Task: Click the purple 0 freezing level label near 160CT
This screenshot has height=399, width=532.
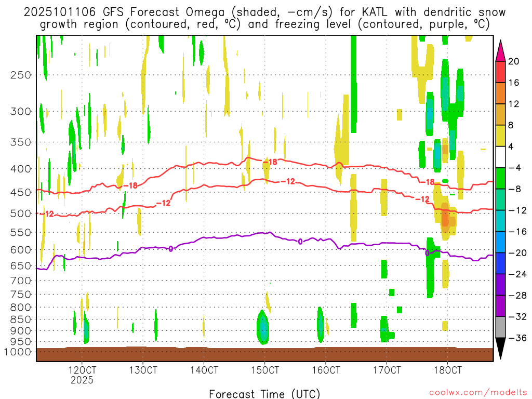Action: [x=300, y=242]
